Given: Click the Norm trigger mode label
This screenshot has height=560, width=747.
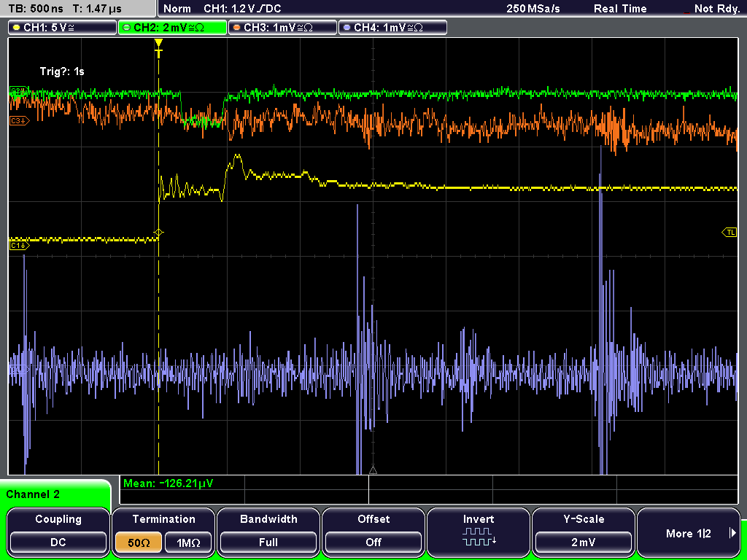Looking at the screenshot, I should 177,9.
